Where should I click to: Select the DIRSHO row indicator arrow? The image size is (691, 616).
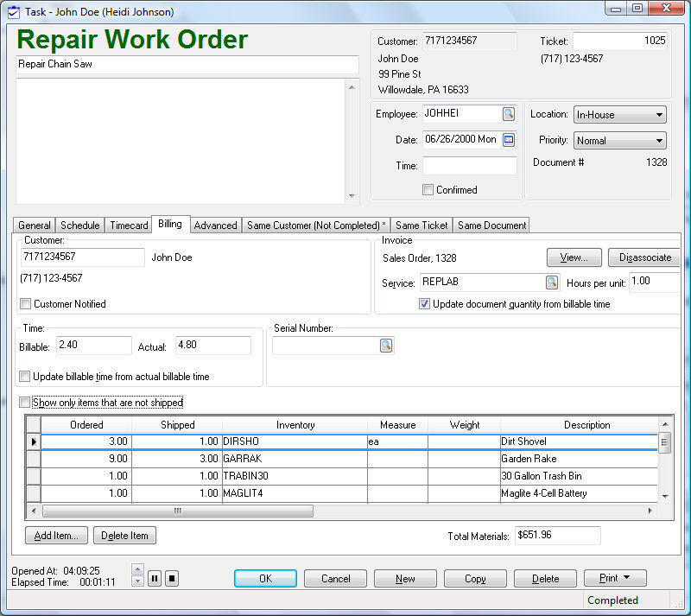tap(34, 441)
